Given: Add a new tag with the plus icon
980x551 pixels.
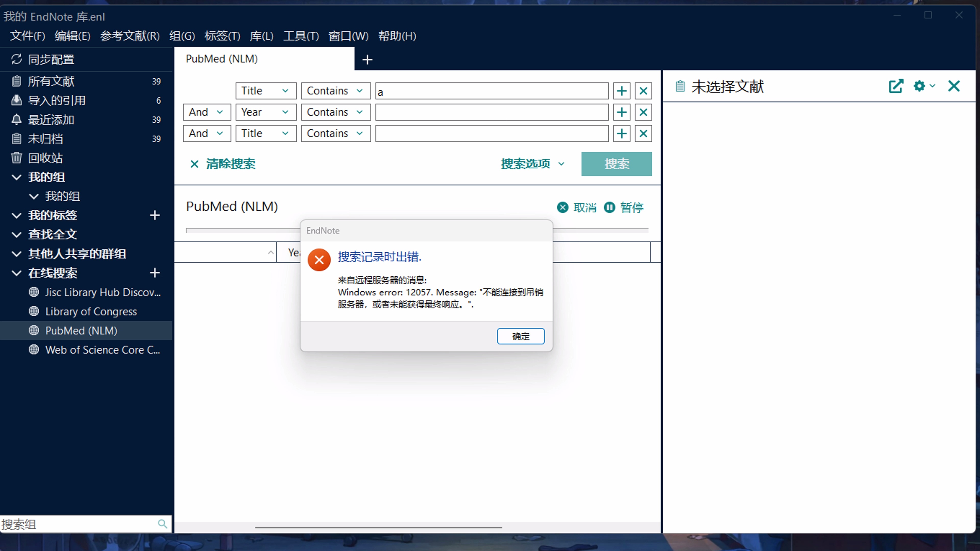Looking at the screenshot, I should tap(155, 215).
